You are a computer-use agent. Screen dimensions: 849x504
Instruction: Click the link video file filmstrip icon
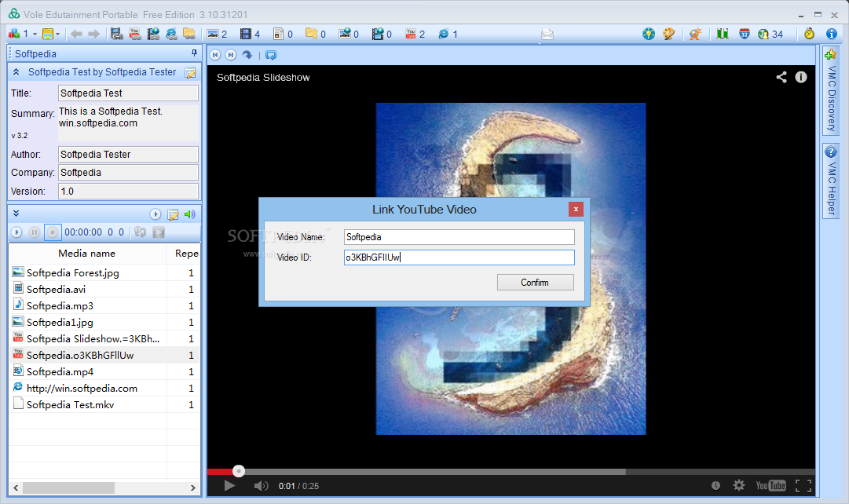(x=116, y=34)
